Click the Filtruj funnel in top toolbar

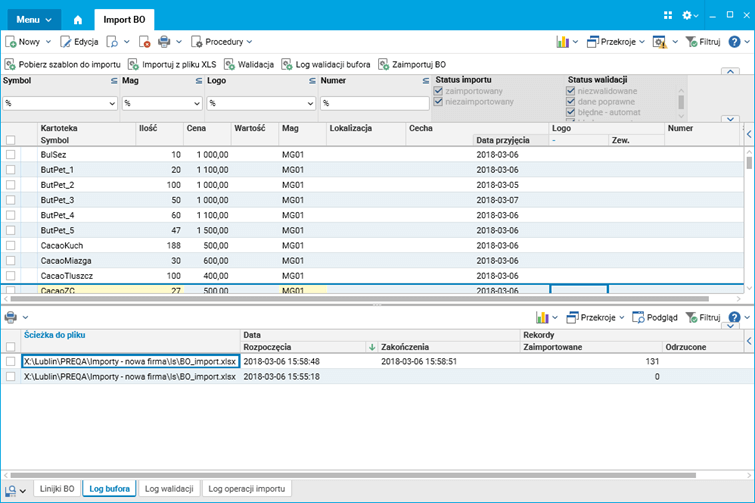click(702, 42)
